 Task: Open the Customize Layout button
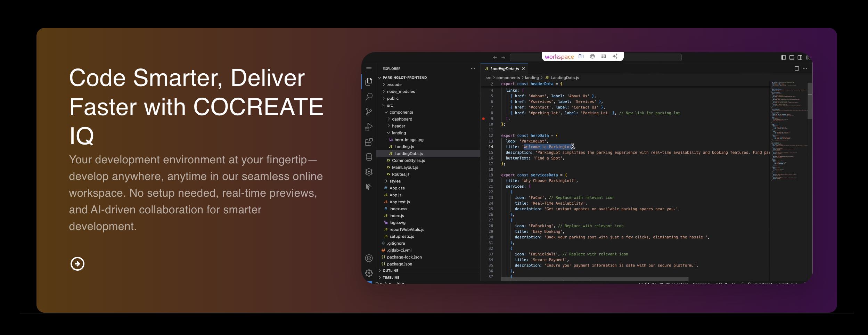coord(808,58)
